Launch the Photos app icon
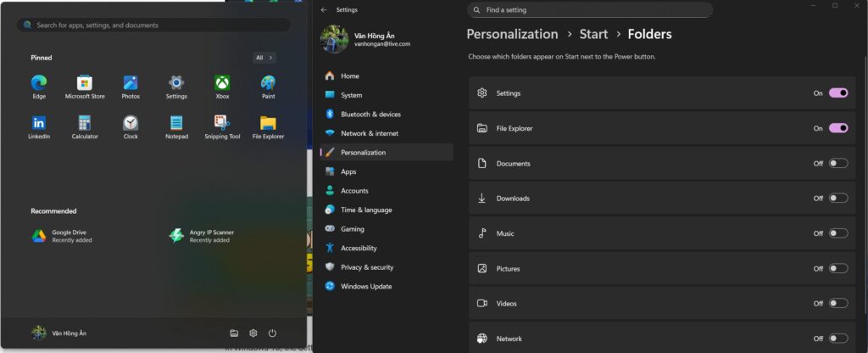 pos(131,84)
